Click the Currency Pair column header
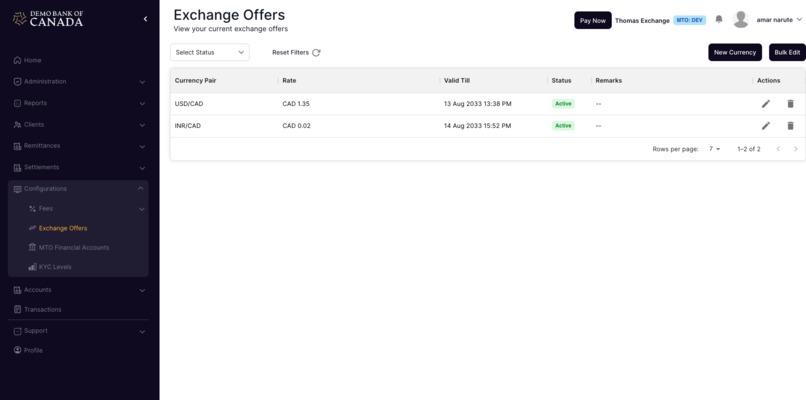 [x=195, y=81]
